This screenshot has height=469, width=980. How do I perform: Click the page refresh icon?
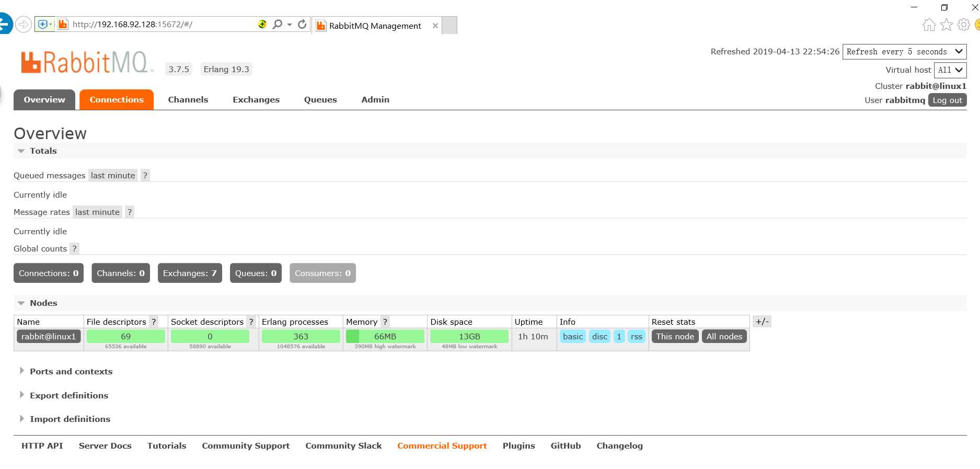point(302,24)
